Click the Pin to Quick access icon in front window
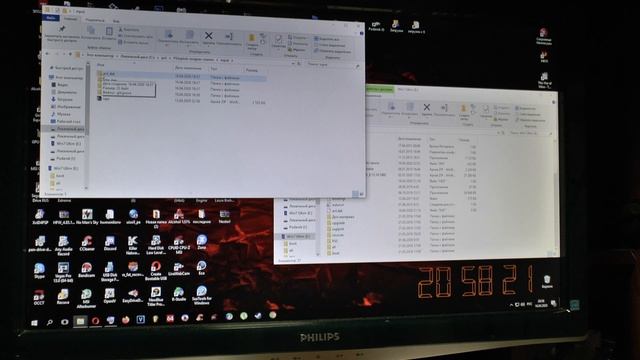640x360 pixels. click(x=62, y=29)
